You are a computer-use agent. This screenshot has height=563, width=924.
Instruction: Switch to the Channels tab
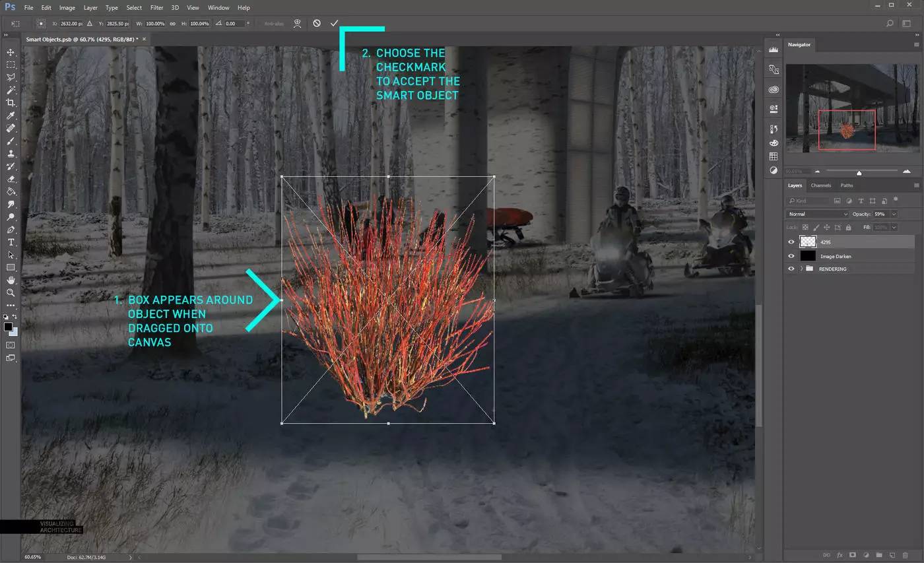(821, 185)
